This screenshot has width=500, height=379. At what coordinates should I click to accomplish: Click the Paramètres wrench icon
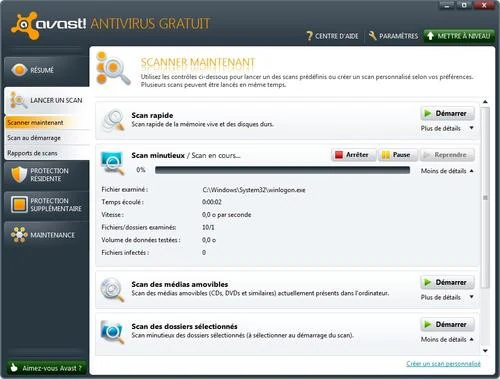coord(372,36)
